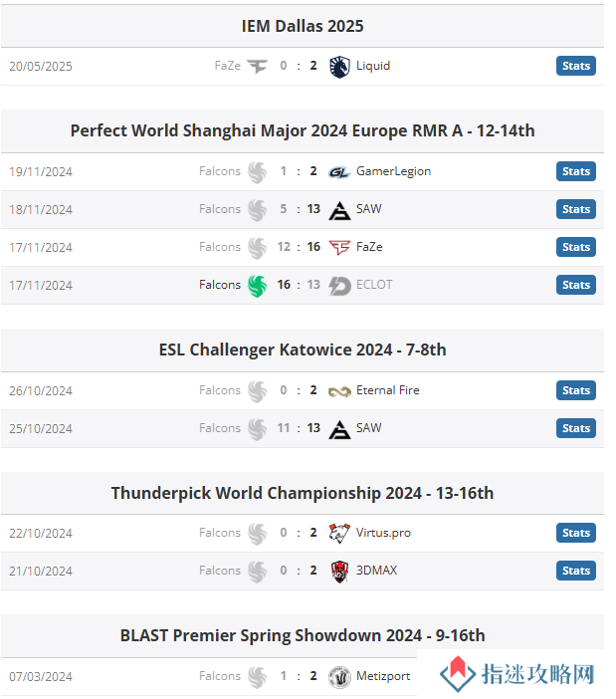Open Thunderpick World Championship 2024 heading
Viewport: 616px width, 699px height.
303,493
